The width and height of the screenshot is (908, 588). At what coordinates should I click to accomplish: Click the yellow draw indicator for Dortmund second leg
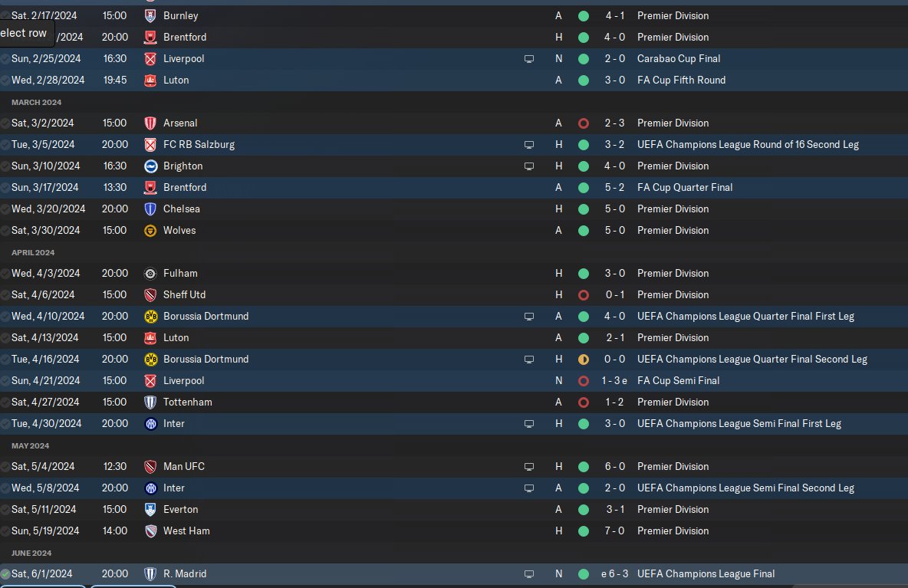583,360
